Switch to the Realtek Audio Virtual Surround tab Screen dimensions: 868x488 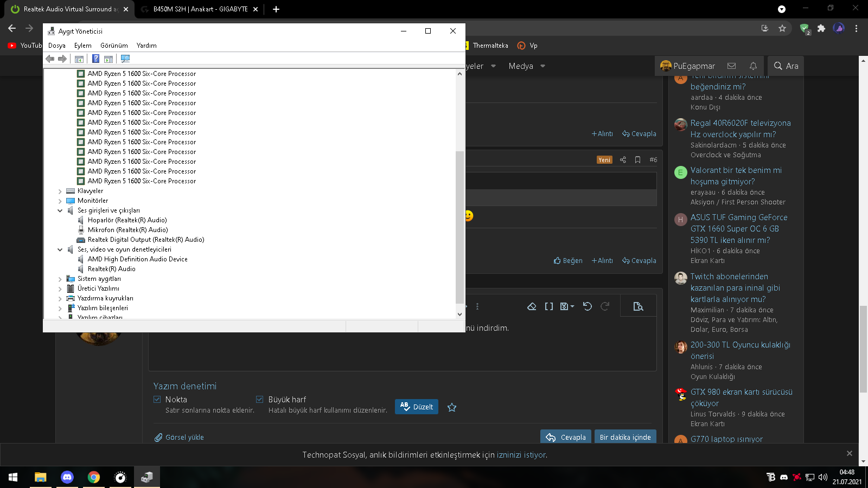[69, 9]
